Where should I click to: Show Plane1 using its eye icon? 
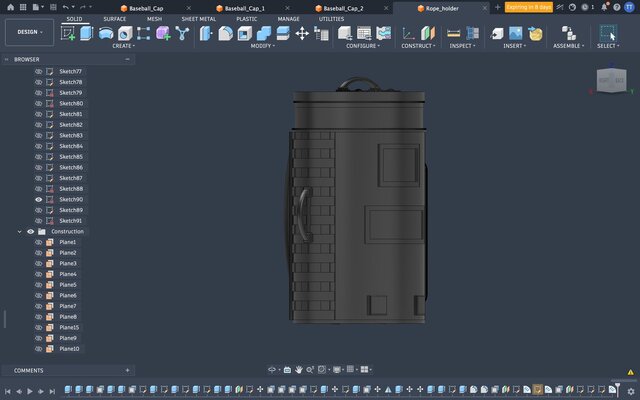coord(38,242)
